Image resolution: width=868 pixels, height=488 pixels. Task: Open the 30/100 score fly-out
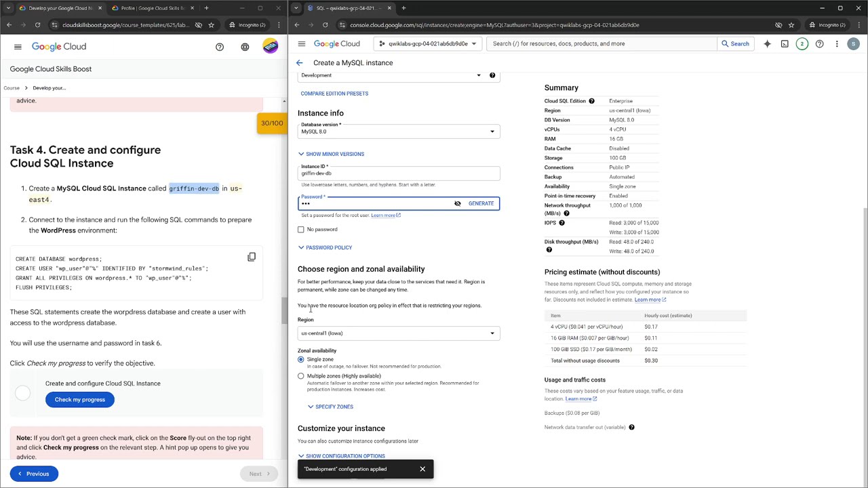(x=272, y=123)
